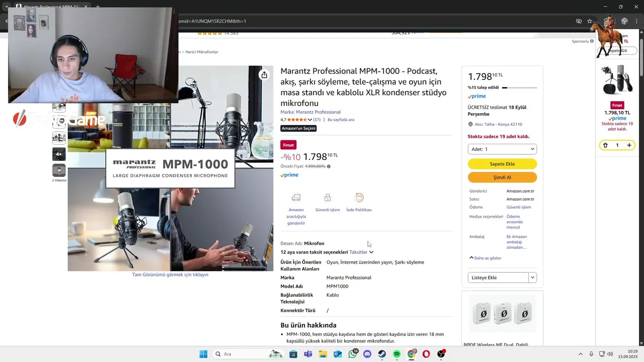
Task: Switch to Chrome in the taskbar
Action: tap(412, 354)
